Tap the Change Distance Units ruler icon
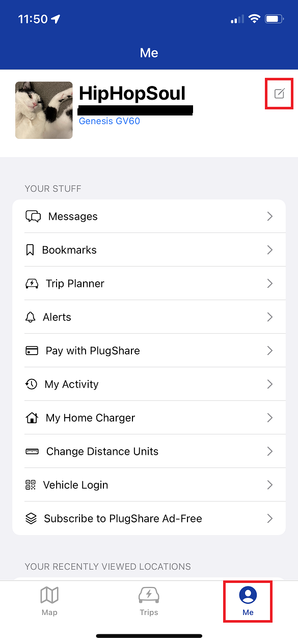298x644 pixels. click(32, 451)
